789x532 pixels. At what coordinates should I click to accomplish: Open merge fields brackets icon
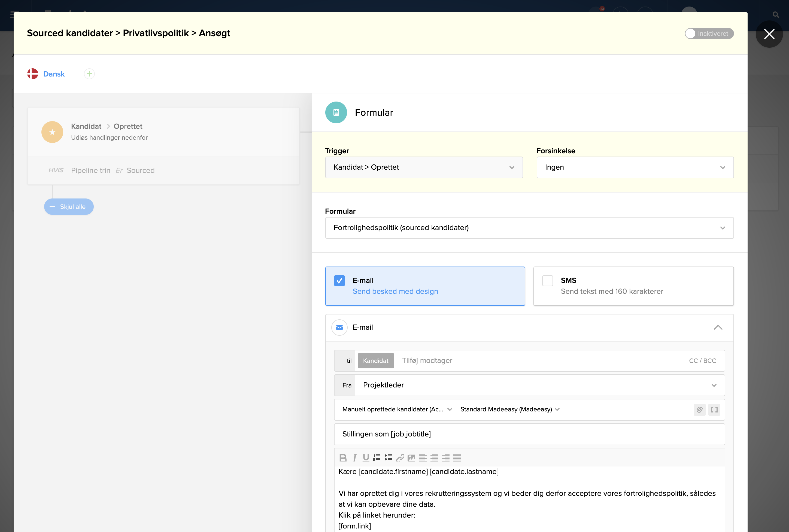coord(714,409)
